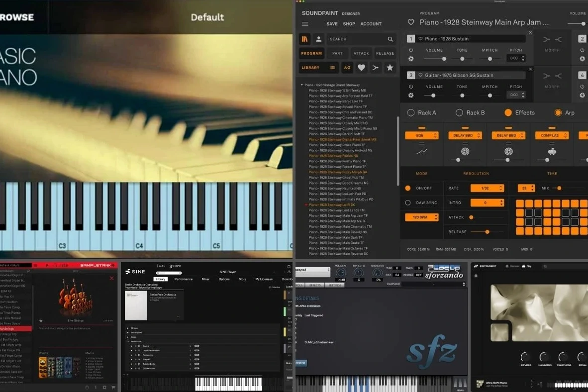Click the A-Z sort button

[x=347, y=68]
